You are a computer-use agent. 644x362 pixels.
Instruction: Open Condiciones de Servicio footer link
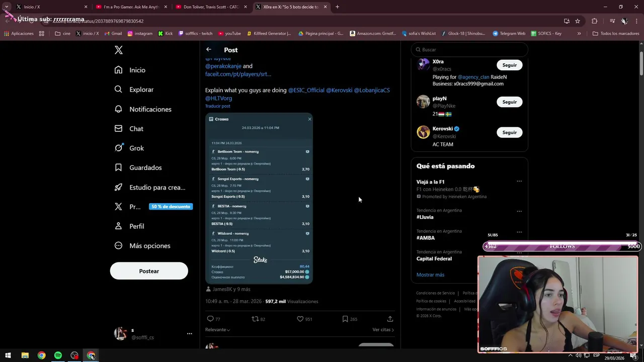[x=435, y=293]
